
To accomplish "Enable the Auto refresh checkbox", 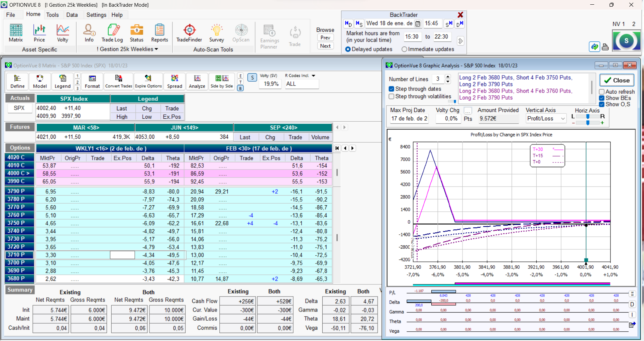I will click(602, 92).
